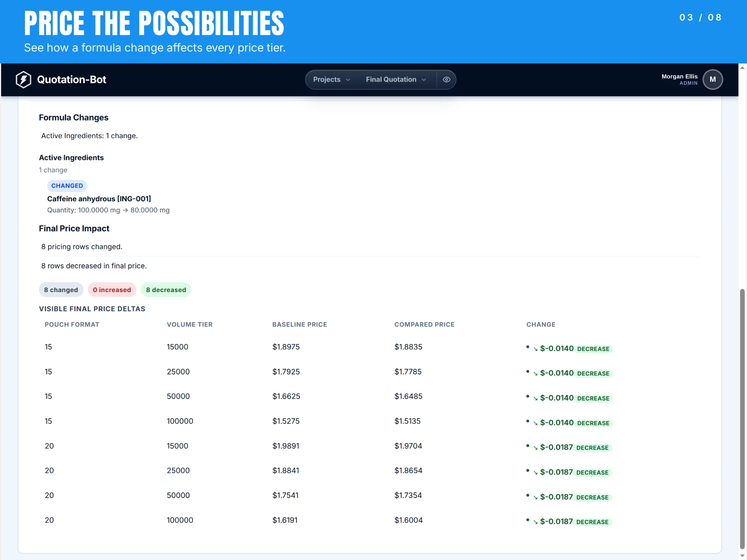Open the Final Quotation dropdown menu

click(396, 80)
